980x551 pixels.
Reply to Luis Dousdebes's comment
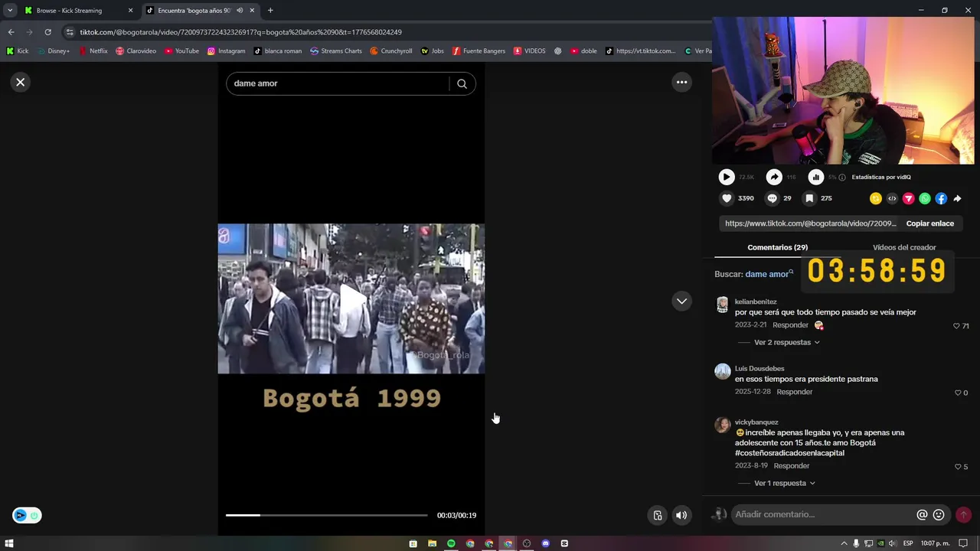click(x=794, y=392)
